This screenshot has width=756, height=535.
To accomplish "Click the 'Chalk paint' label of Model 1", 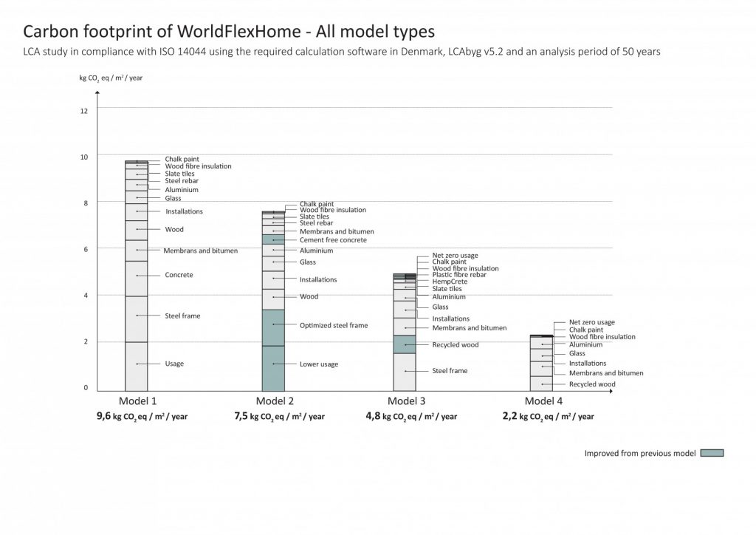I will pyautogui.click(x=182, y=159).
